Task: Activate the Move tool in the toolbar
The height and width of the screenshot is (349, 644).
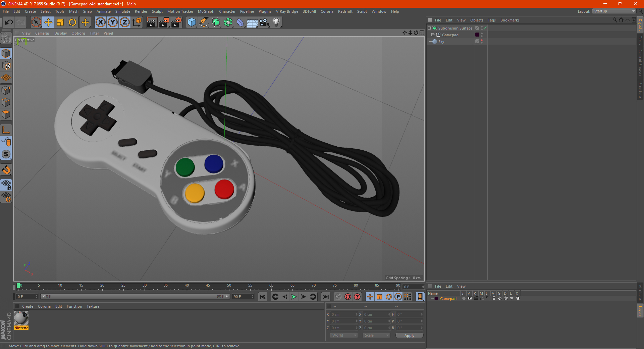Action: click(x=48, y=22)
